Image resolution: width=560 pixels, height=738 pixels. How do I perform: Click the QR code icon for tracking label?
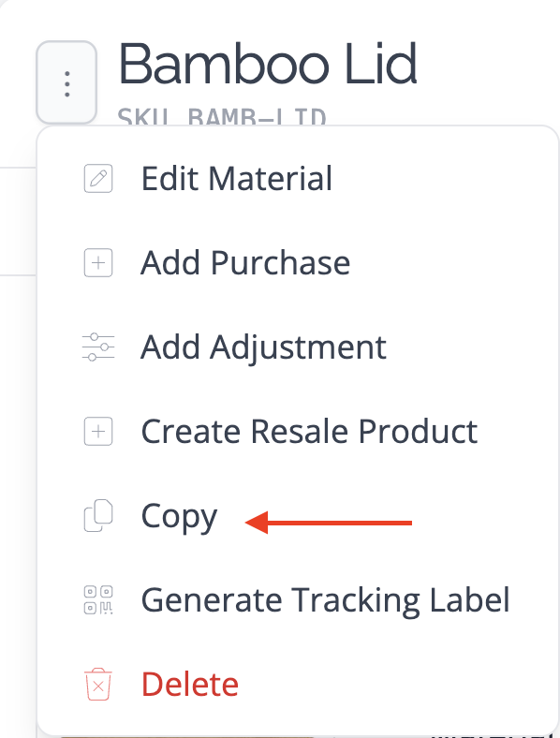[98, 599]
